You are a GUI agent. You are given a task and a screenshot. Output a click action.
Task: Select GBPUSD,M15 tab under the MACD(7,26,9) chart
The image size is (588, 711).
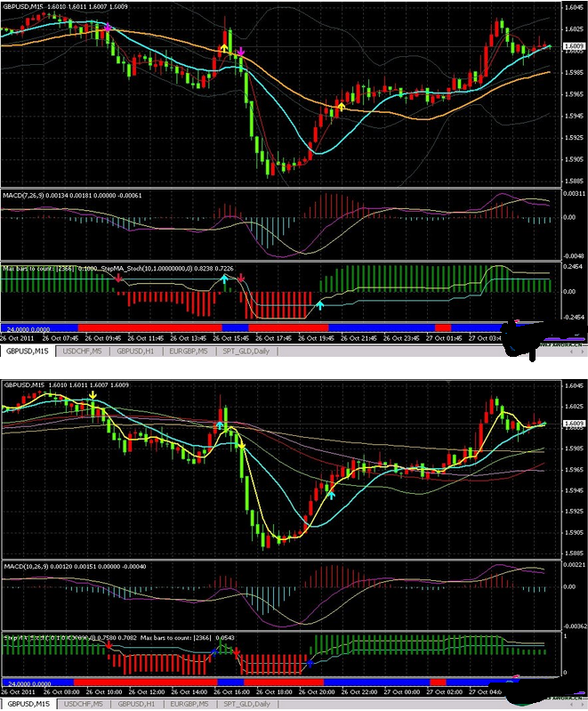[28, 351]
